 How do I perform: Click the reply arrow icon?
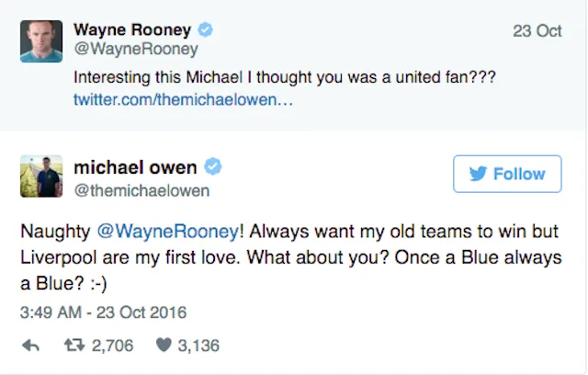[30, 346]
